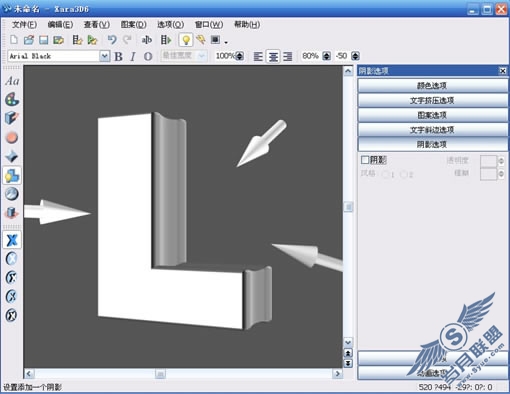
Task: Click the -50 spinner arrows
Action: [x=356, y=56]
